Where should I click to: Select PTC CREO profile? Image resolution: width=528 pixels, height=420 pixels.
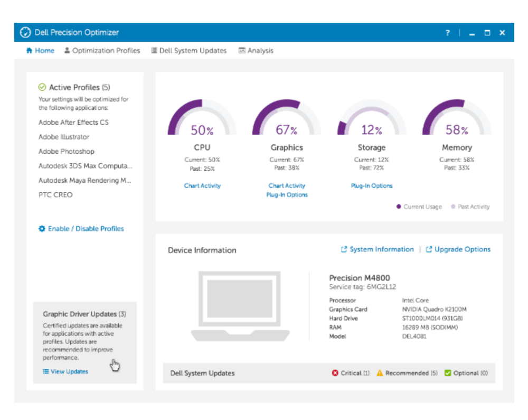55,194
